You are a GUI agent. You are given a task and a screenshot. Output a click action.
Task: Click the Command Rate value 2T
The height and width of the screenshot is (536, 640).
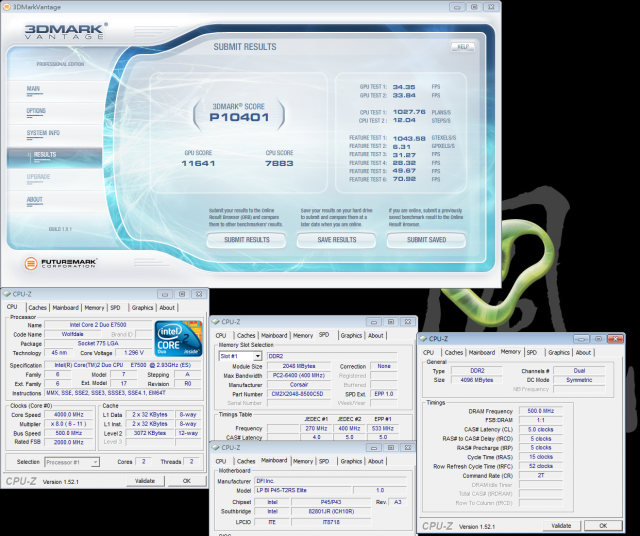point(541,476)
